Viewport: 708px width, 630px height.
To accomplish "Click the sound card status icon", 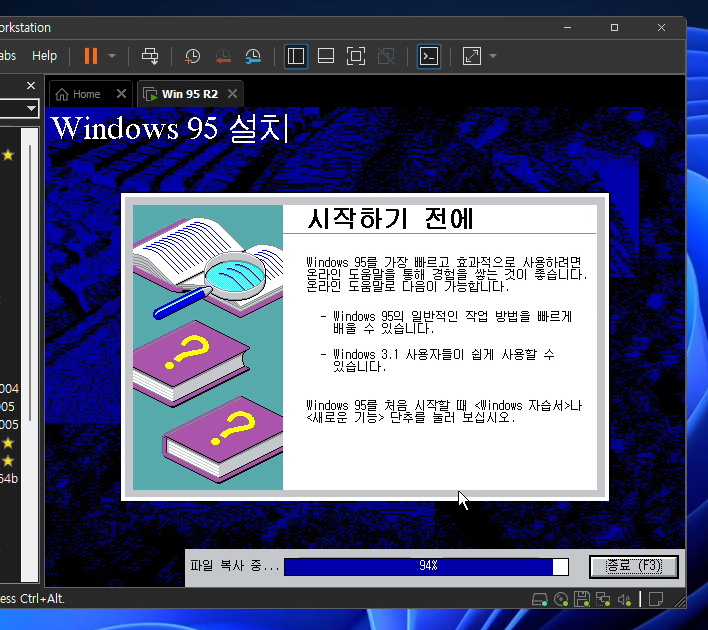I will point(624,599).
